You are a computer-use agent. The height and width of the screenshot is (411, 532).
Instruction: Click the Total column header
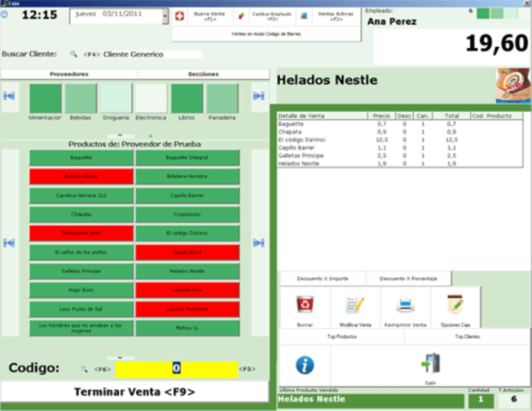pyautogui.click(x=451, y=116)
